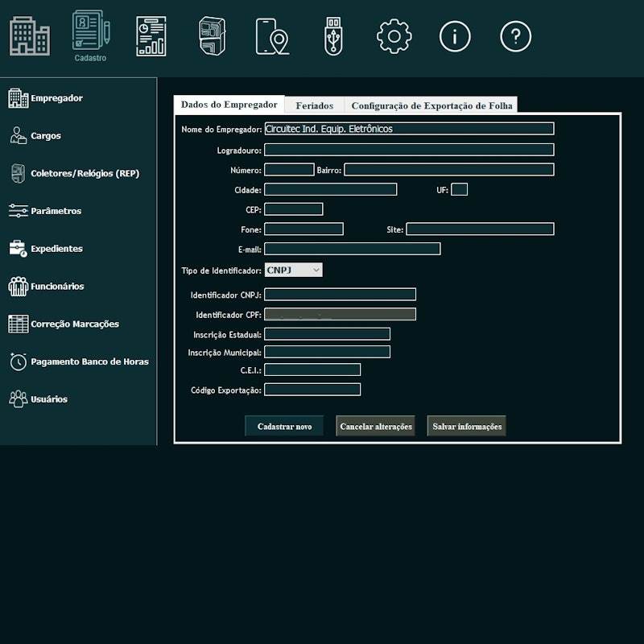This screenshot has height=644, width=644.
Task: Focus the Identificador CNPJ field
Action: 340,294
